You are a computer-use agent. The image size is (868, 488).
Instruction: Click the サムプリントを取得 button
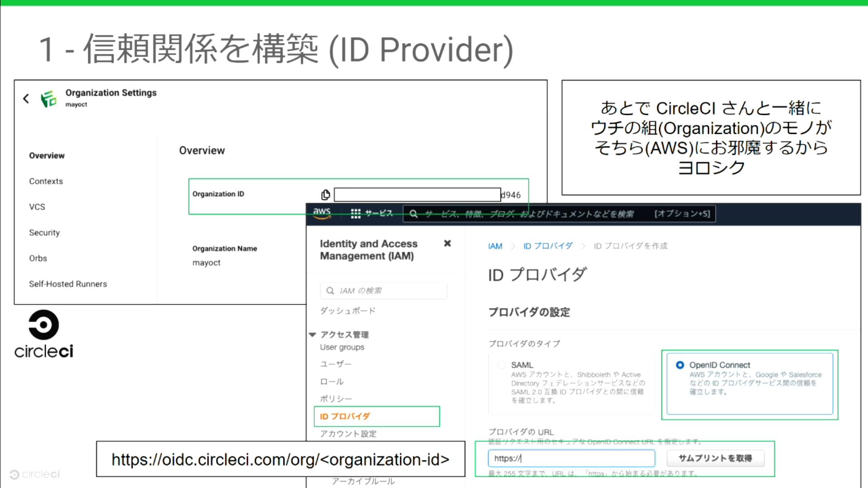[716, 458]
